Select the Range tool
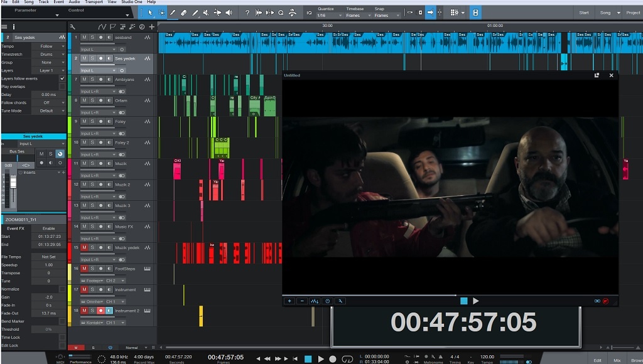The height and width of the screenshot is (364, 643). pos(161,13)
